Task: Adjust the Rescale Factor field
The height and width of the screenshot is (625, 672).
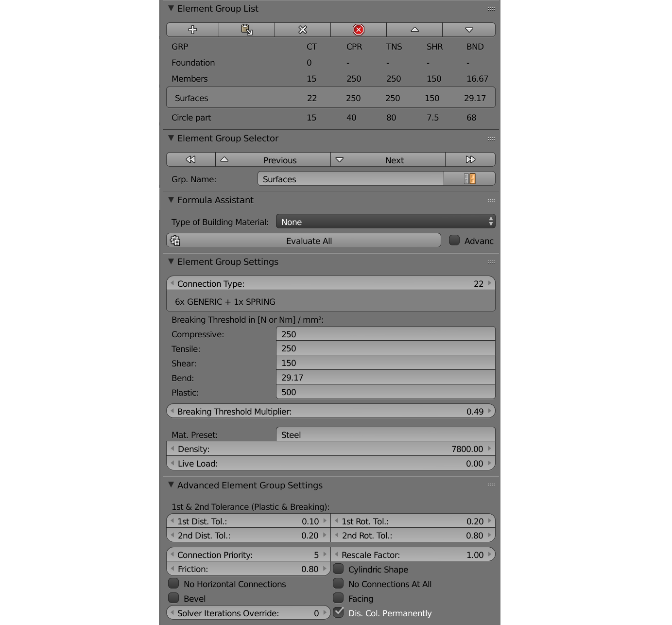Action: 413,555
